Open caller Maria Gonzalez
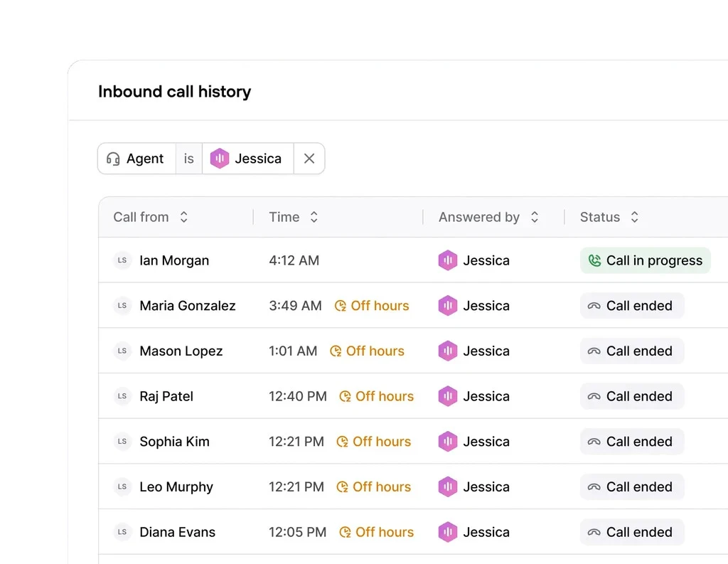The image size is (728, 564). click(x=188, y=306)
